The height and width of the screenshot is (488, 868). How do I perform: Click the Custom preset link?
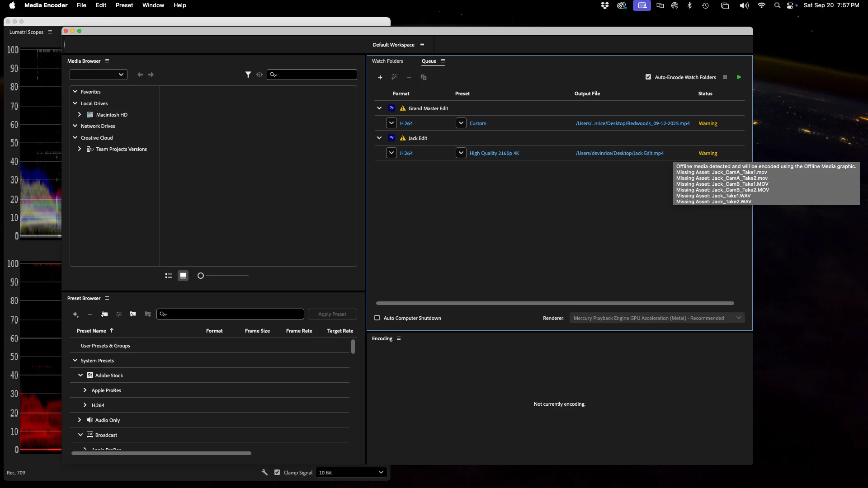pos(478,123)
